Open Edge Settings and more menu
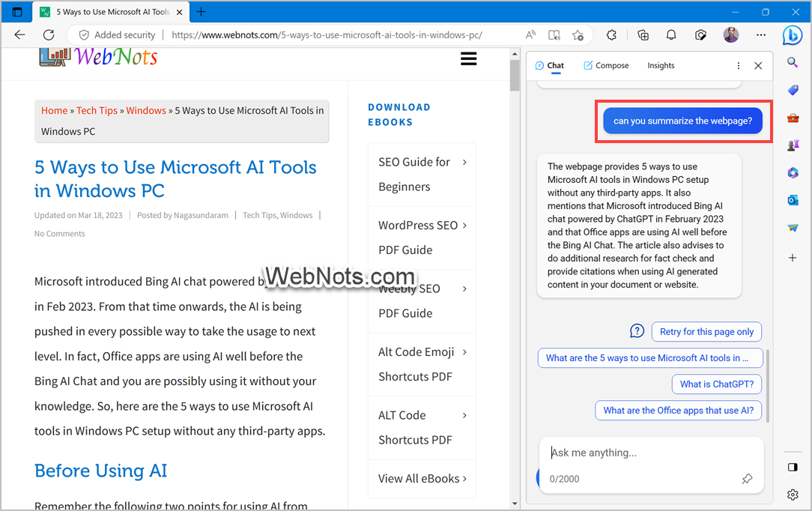 click(761, 34)
